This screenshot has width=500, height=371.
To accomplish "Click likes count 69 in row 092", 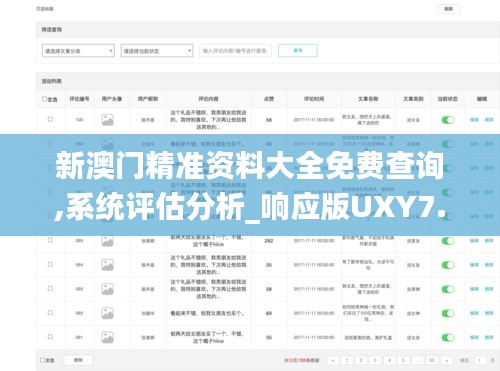I will click(269, 313).
